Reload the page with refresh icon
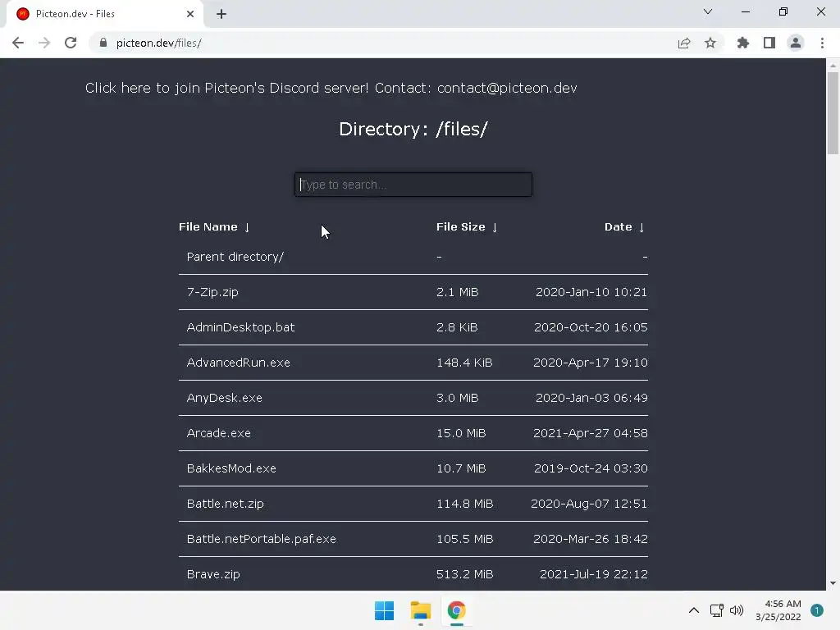Viewport: 840px width, 630px height. [71, 43]
